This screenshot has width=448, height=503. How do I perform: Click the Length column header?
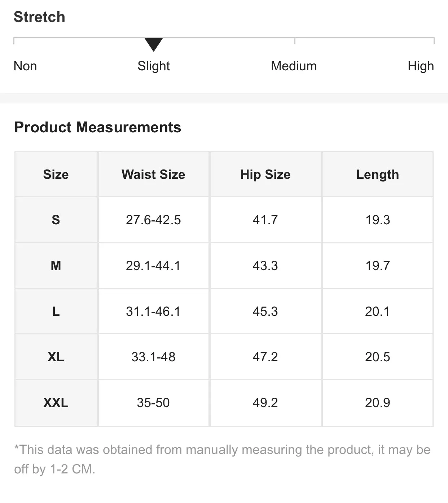point(377,175)
